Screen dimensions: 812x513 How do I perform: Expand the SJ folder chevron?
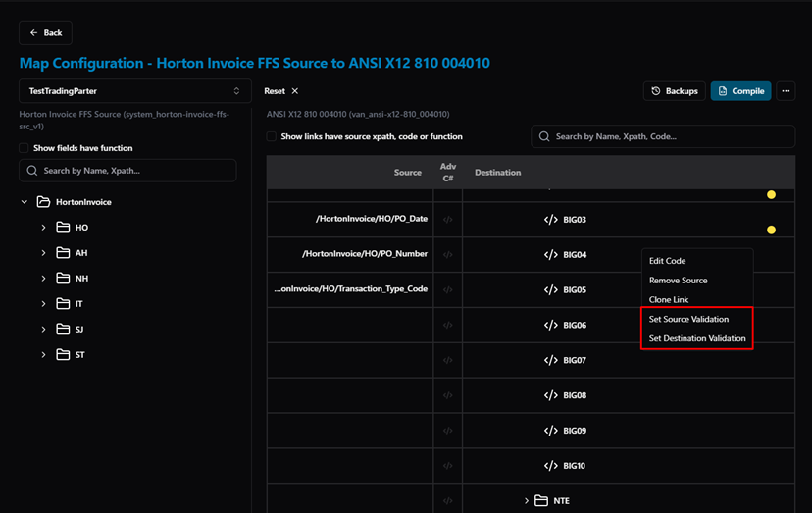point(43,329)
